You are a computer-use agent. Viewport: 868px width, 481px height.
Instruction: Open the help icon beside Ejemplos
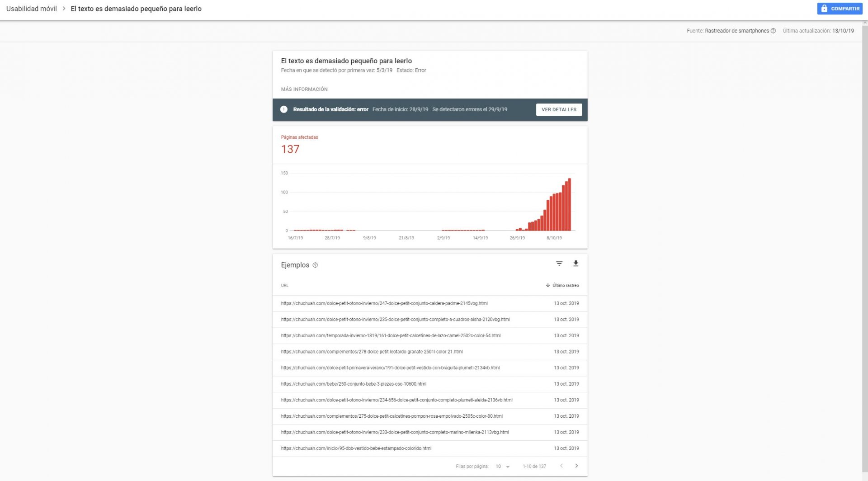pyautogui.click(x=315, y=265)
